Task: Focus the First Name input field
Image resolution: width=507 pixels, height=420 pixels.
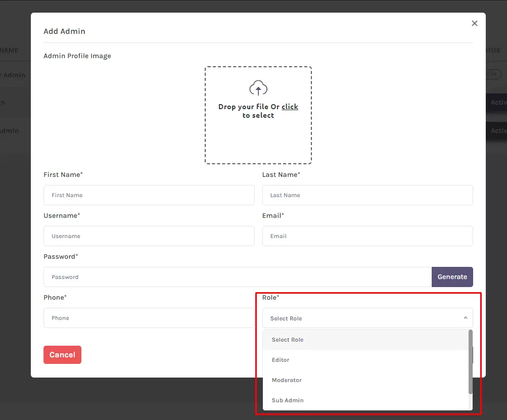Action: point(149,195)
